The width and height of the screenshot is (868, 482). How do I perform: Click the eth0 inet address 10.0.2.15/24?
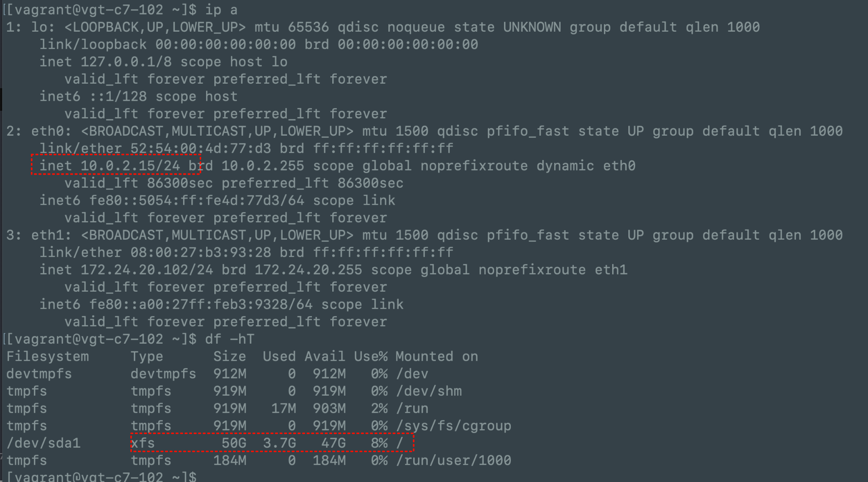click(130, 166)
